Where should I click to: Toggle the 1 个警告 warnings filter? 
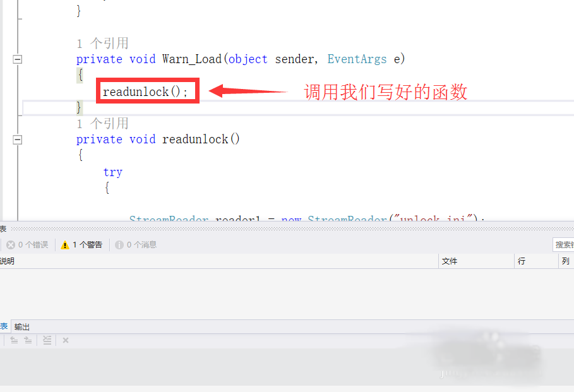pos(82,245)
